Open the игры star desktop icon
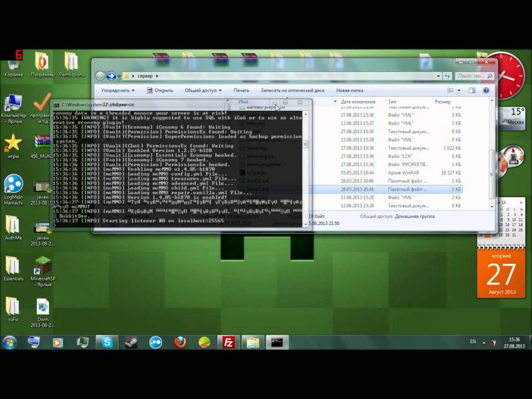Screen dimensions: 532x399 pyautogui.click(x=13, y=146)
